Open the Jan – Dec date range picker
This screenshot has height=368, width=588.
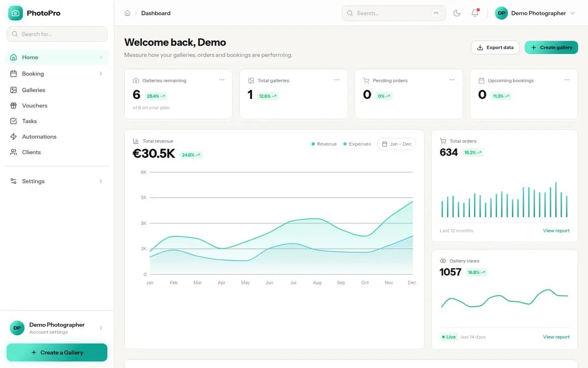(x=396, y=144)
